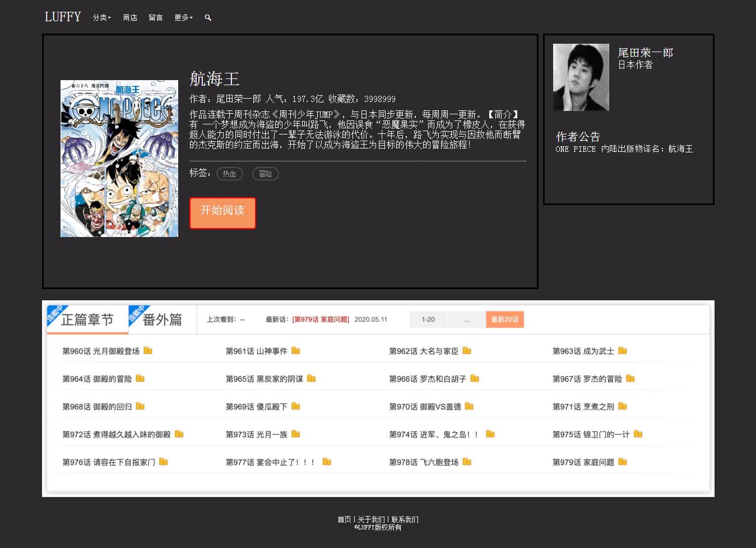This screenshot has height=548, width=756.
Task: Click coin icon beside 第964话 御殿的冒险
Action: (x=140, y=379)
